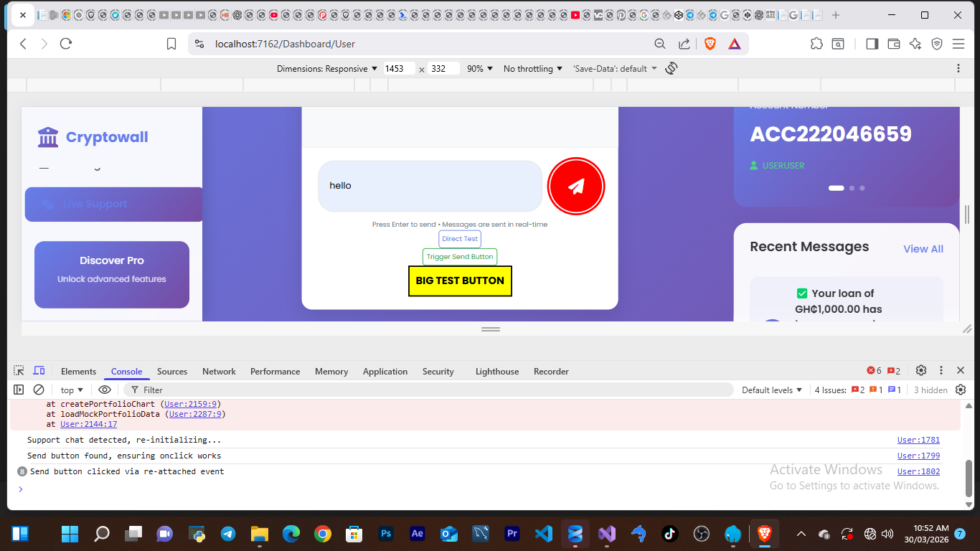Open DevTools settings gear
The width and height of the screenshot is (980, 551).
click(921, 370)
